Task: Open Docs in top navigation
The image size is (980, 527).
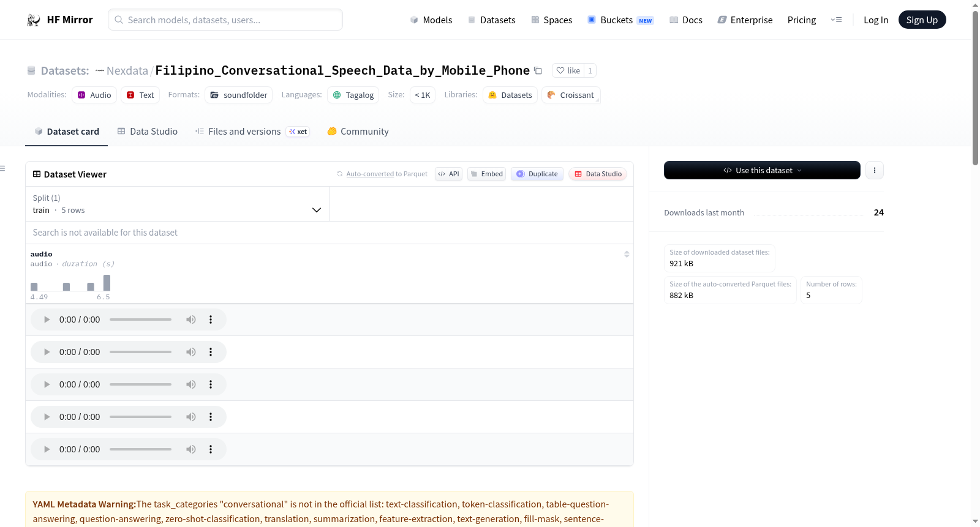Action: coord(685,20)
